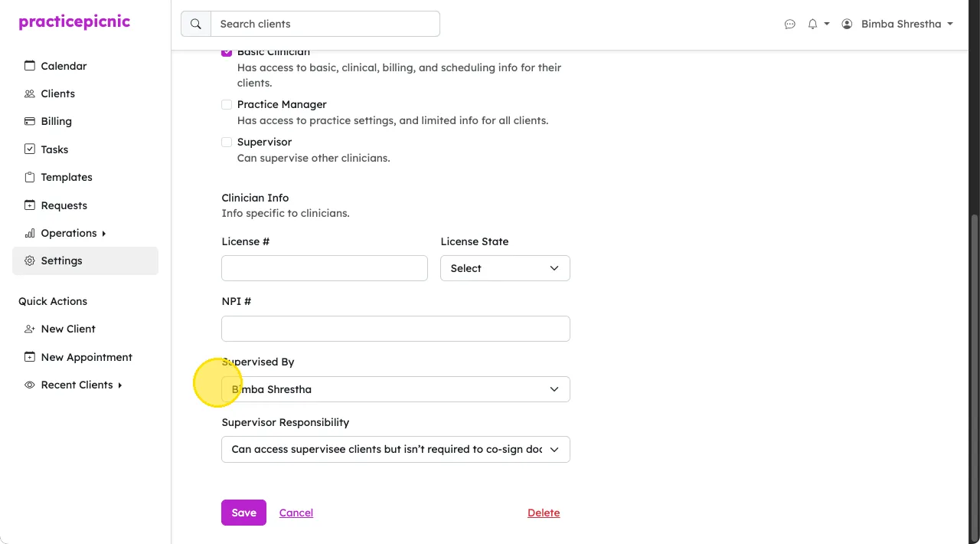
Task: Uncheck the Basic Clinician checkbox
Action: click(x=227, y=52)
